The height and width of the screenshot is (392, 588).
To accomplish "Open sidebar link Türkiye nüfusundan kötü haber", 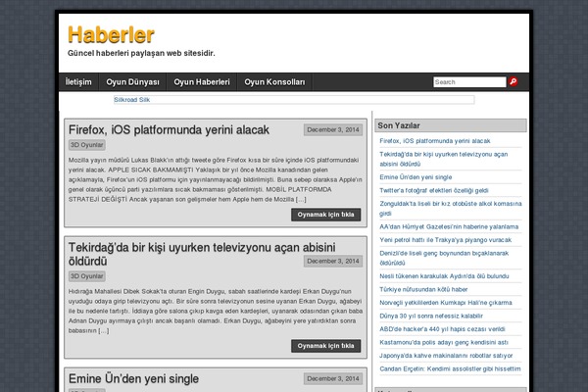I will tap(423, 289).
